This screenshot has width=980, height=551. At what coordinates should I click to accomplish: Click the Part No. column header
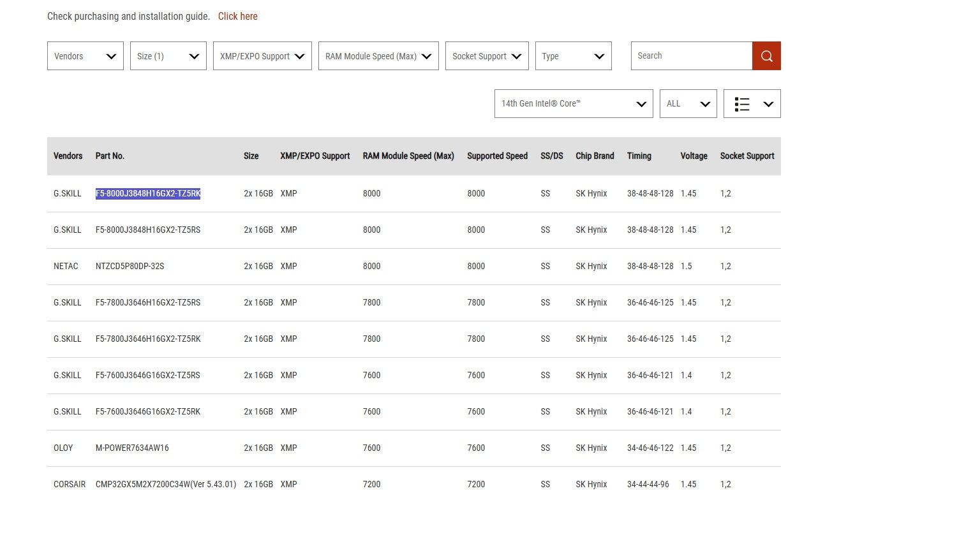[x=110, y=156]
